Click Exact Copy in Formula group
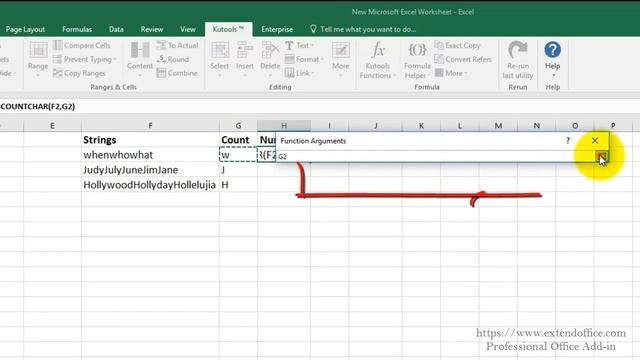Screen dimensions: 640x360 point(457,45)
